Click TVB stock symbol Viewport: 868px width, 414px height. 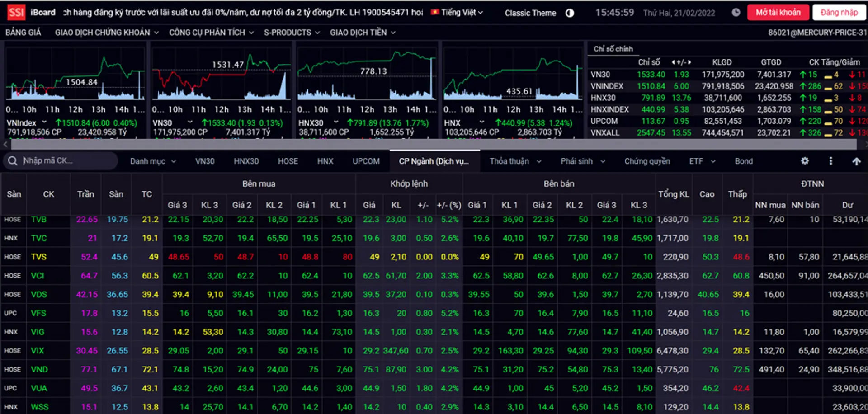(39, 219)
